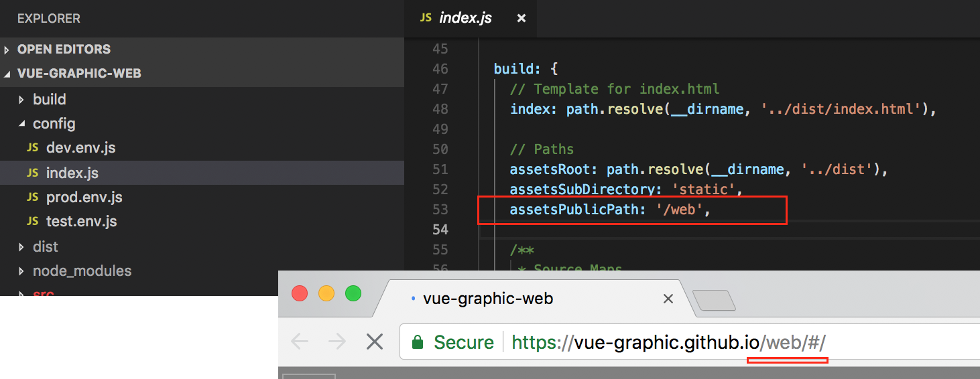980x379 pixels.
Task: Open prod.env.js in the explorer
Action: point(84,198)
